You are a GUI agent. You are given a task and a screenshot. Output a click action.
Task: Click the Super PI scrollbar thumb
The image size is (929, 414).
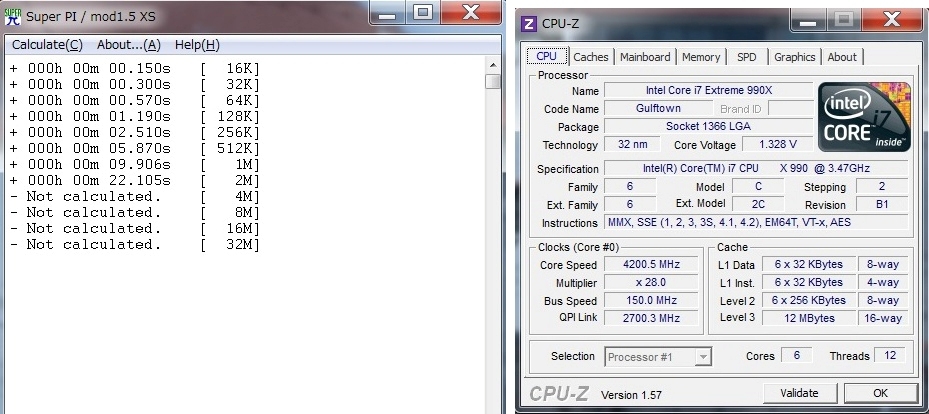pos(492,81)
